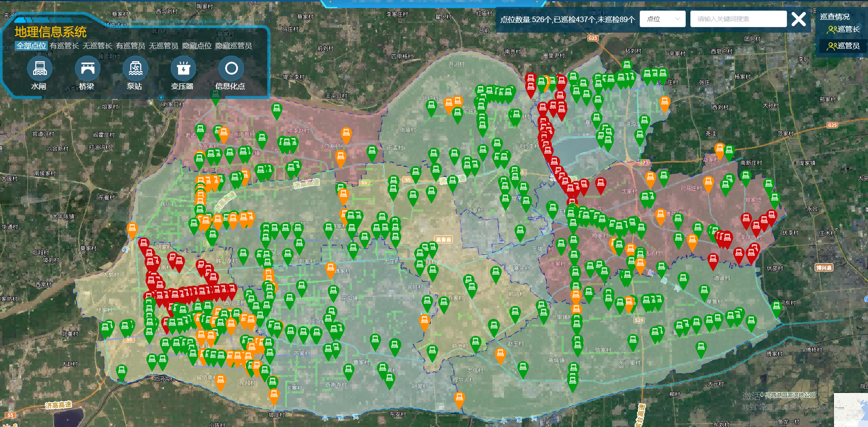Select the 信息化点 circle icon

(231, 69)
